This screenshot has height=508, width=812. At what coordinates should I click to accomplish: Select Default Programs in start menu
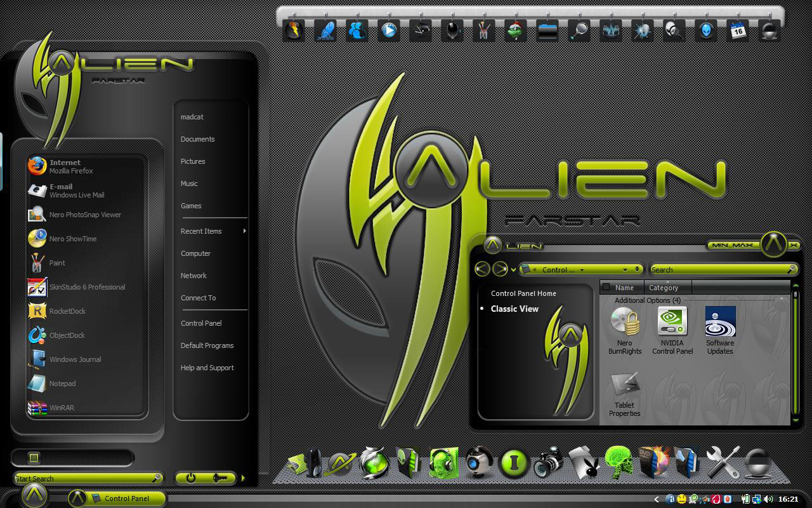pyautogui.click(x=207, y=345)
